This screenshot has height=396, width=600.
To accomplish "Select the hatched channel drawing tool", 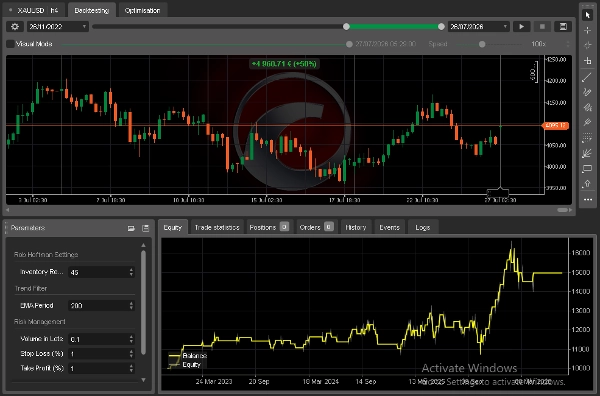I will 587,108.
